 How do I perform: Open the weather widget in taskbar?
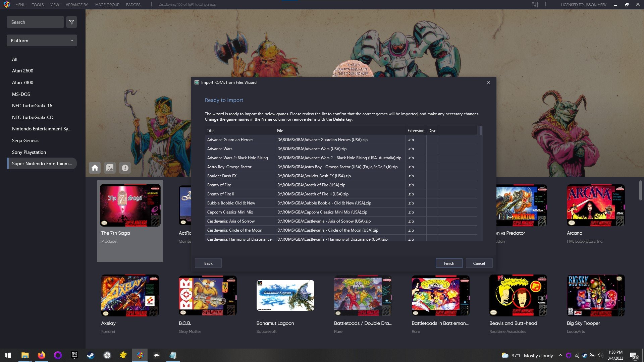coord(527,356)
